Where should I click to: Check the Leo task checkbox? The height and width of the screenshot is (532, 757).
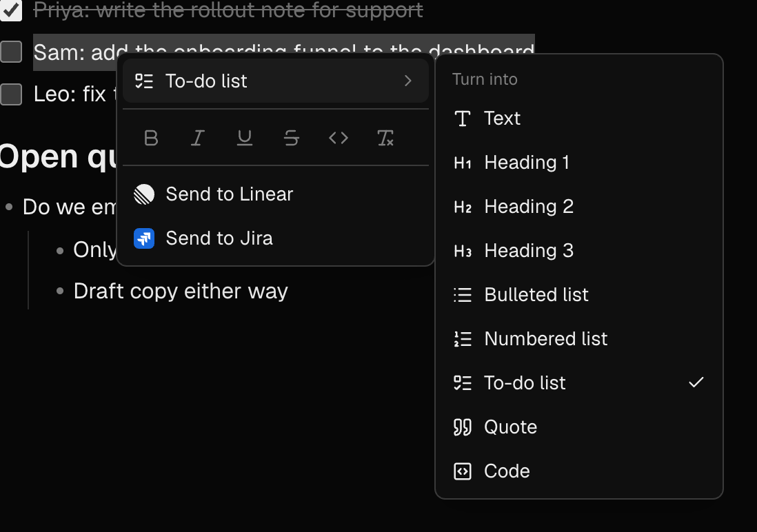click(11, 94)
